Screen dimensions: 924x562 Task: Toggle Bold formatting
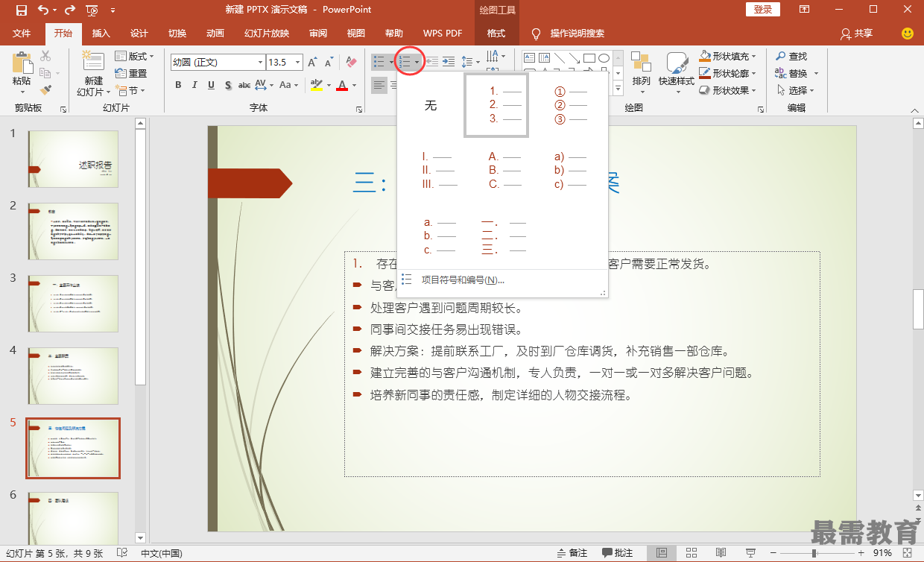[x=178, y=85]
